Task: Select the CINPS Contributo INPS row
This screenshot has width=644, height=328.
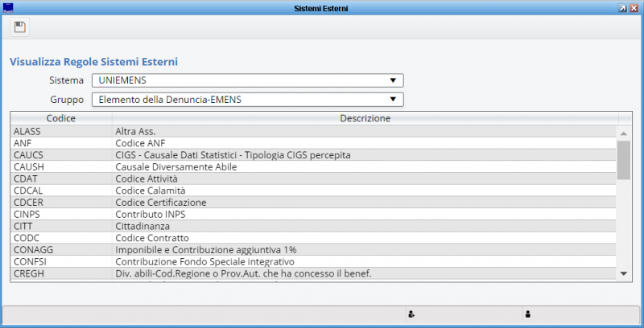Action: (x=313, y=215)
